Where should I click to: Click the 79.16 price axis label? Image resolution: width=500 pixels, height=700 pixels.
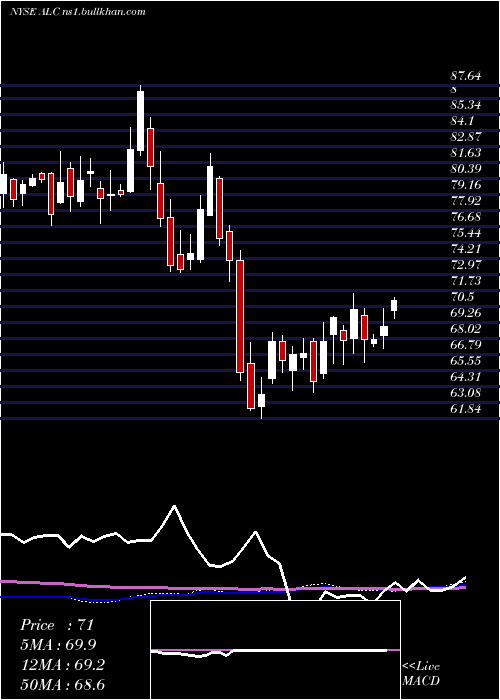(466, 185)
